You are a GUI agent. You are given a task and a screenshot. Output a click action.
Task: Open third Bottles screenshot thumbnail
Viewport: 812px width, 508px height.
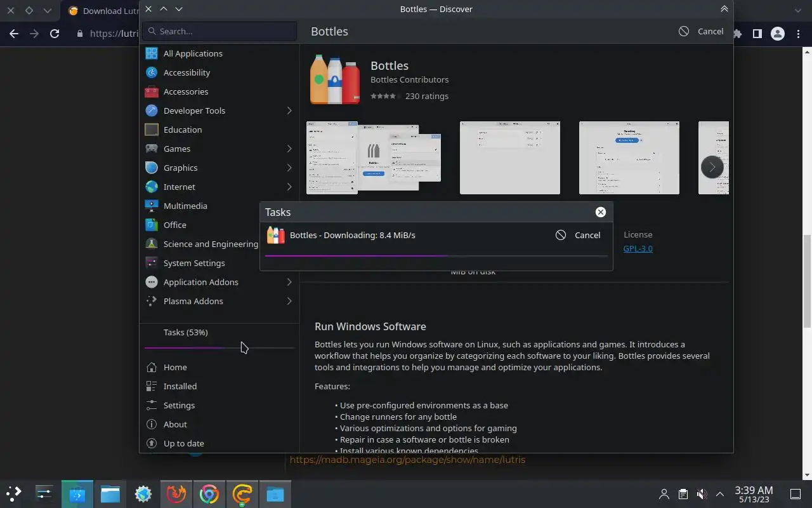[629, 158]
